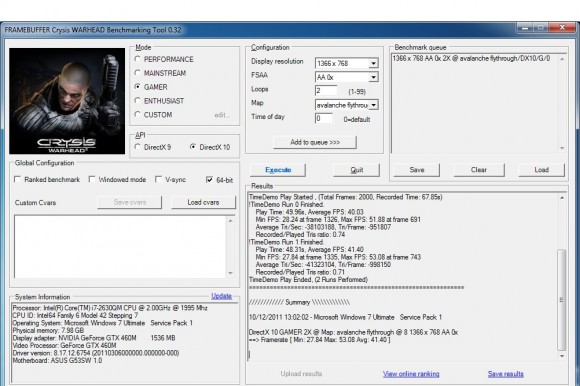
Task: Clear the benchmark queue
Action: point(479,170)
